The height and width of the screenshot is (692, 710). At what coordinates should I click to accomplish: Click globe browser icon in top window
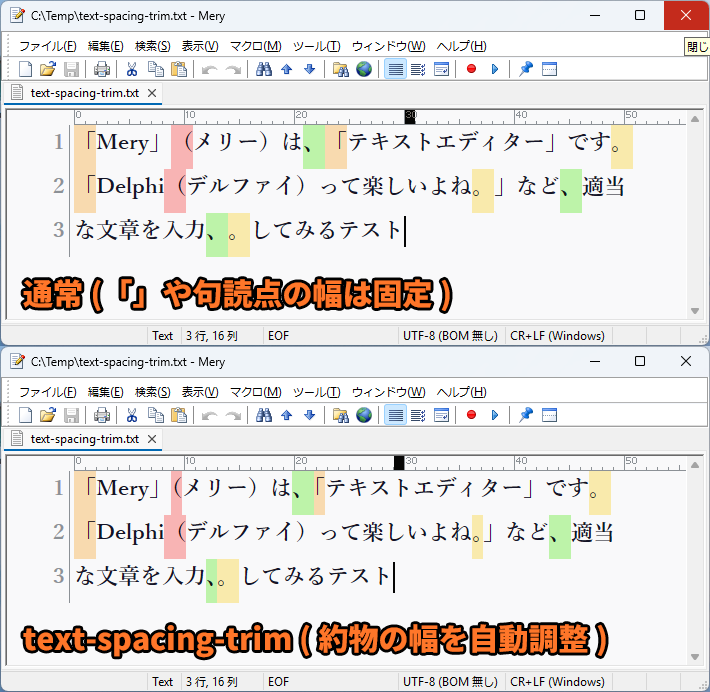pos(364,69)
